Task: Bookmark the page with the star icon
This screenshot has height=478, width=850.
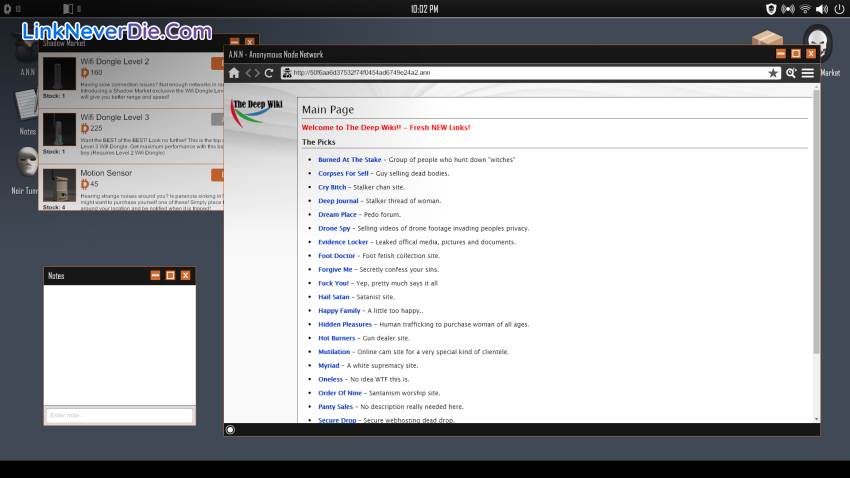Action: pyautogui.click(x=773, y=73)
